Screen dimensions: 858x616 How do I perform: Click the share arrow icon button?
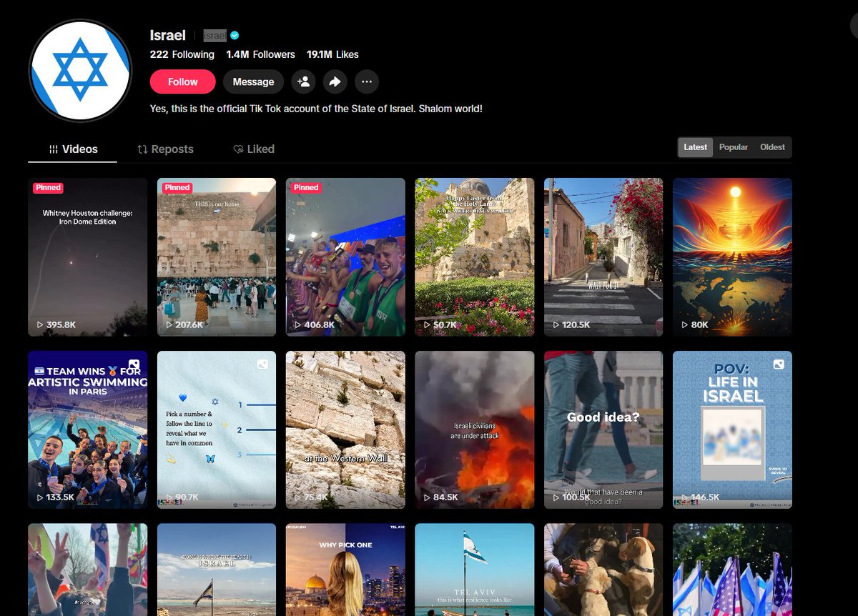point(335,81)
